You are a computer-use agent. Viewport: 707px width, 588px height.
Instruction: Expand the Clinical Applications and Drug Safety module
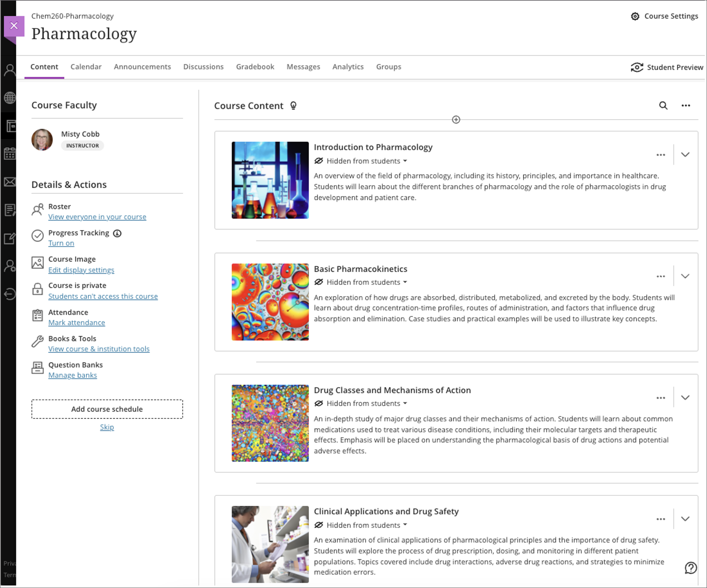tap(685, 519)
